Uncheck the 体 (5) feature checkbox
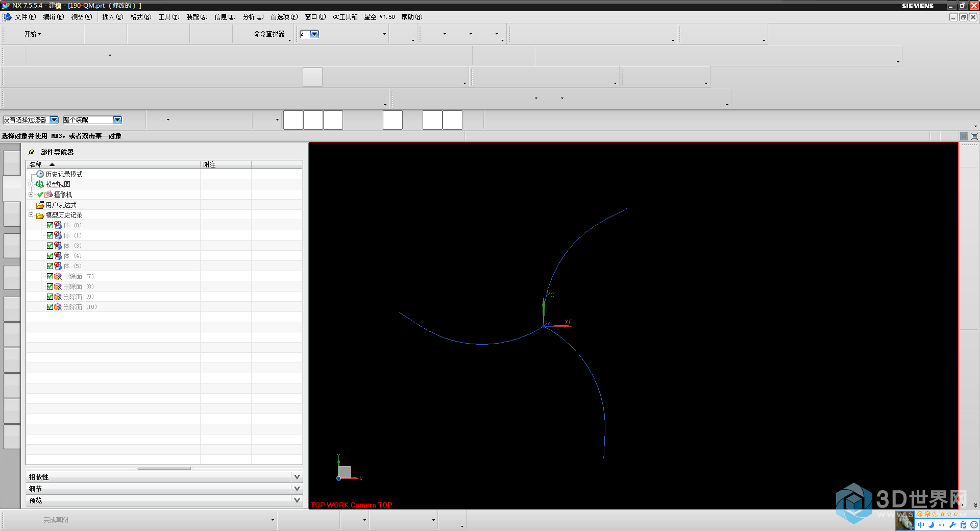This screenshot has height=531, width=980. (50, 266)
